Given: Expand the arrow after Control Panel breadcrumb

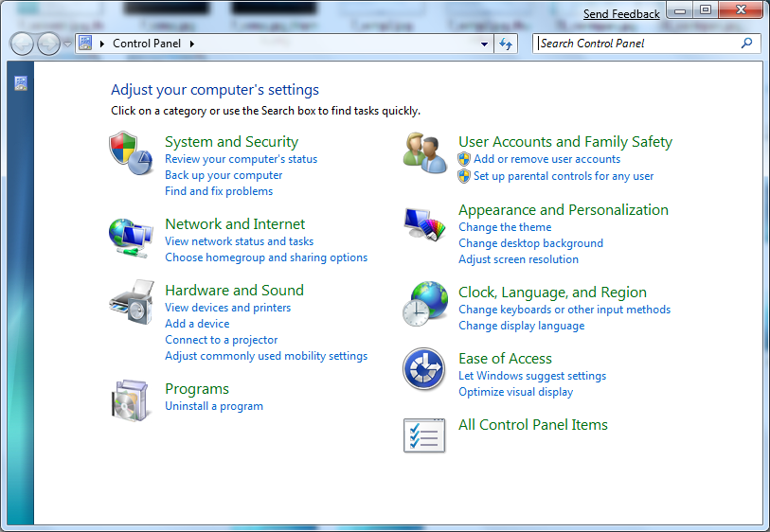Looking at the screenshot, I should 192,44.
